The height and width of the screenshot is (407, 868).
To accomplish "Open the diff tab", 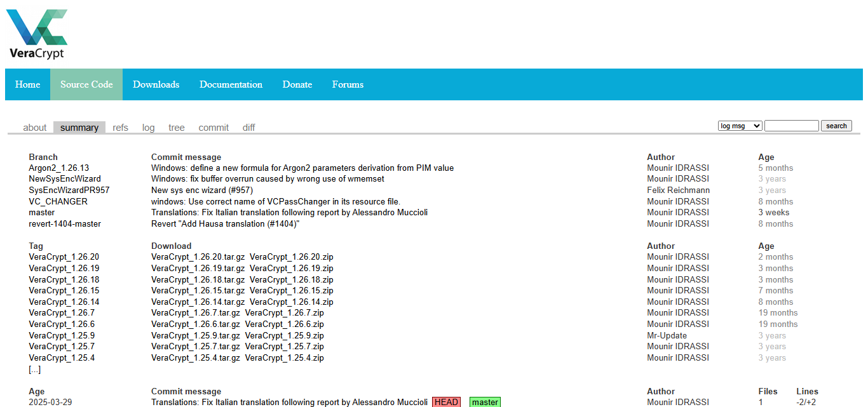I will tap(248, 128).
